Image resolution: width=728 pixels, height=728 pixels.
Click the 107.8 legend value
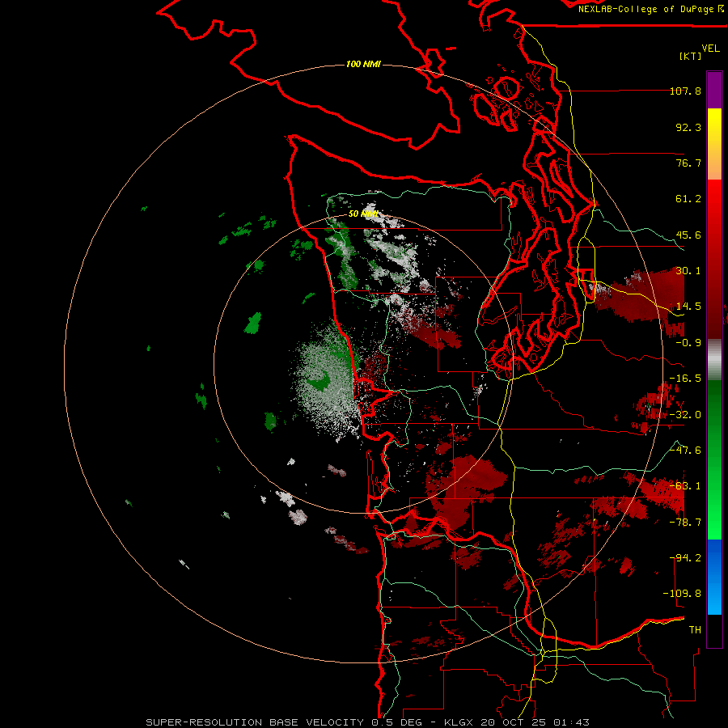pyautogui.click(x=685, y=91)
